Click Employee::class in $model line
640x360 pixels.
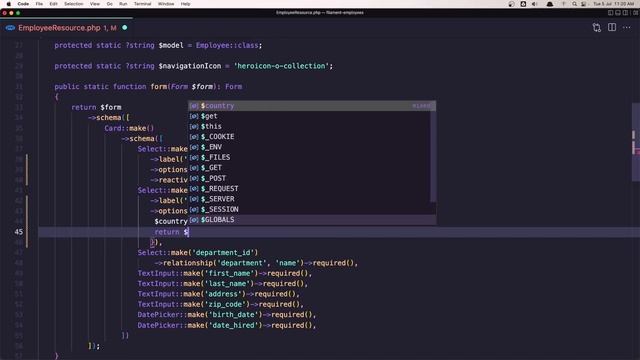(227, 45)
